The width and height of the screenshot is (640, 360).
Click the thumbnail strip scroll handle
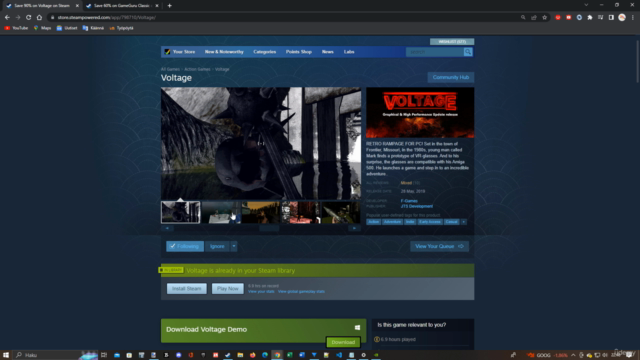coord(269,228)
